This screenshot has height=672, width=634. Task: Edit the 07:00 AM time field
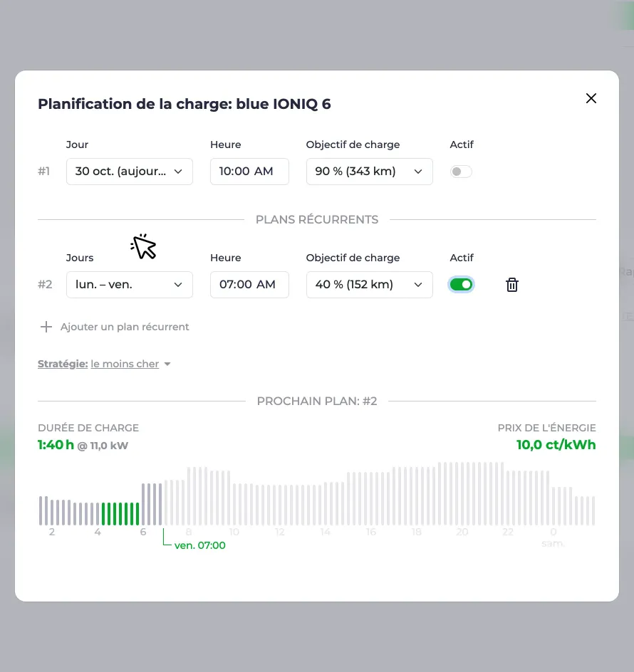tap(249, 285)
